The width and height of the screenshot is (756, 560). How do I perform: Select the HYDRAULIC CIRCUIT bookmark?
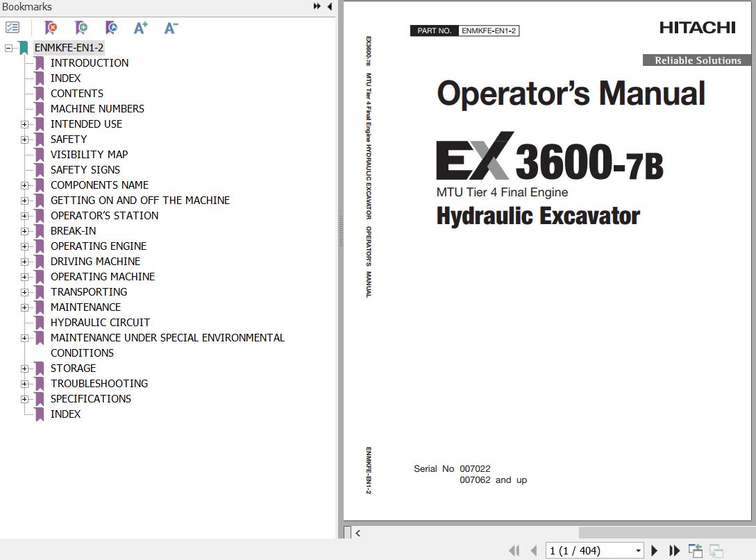coord(100,323)
